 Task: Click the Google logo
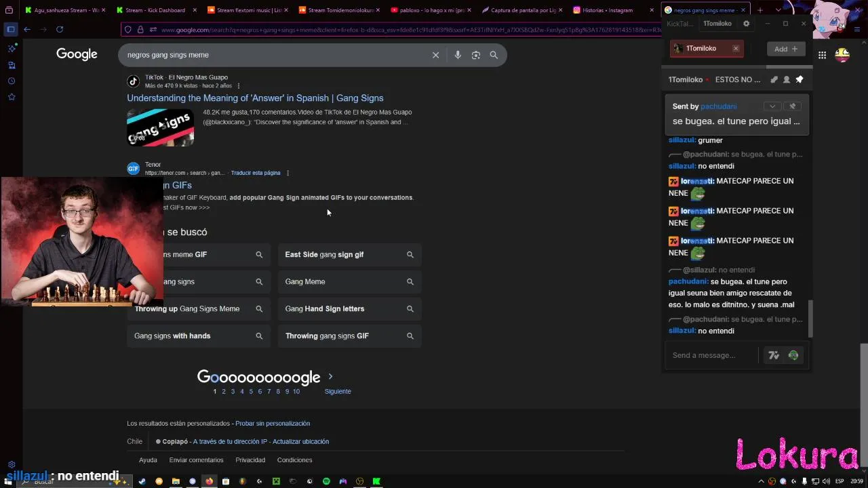point(77,54)
